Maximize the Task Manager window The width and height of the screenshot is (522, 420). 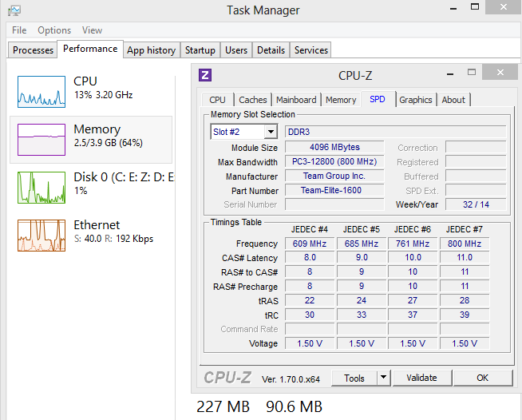tap(475, 6)
